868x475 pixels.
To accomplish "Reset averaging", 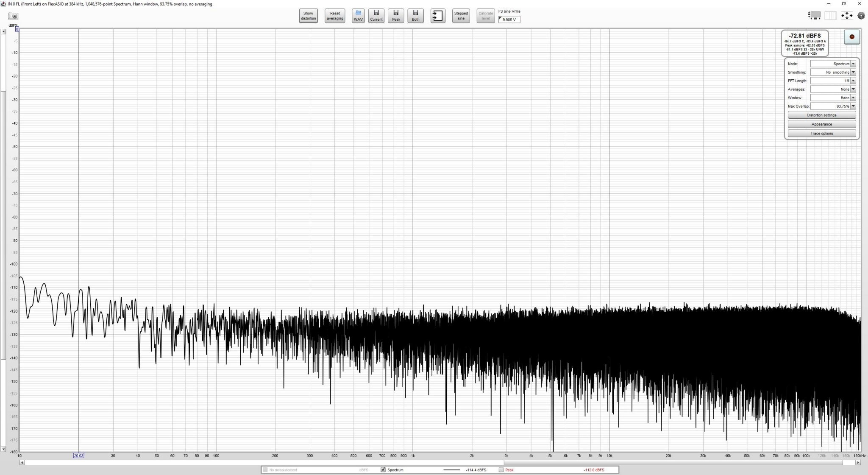I will pos(335,16).
